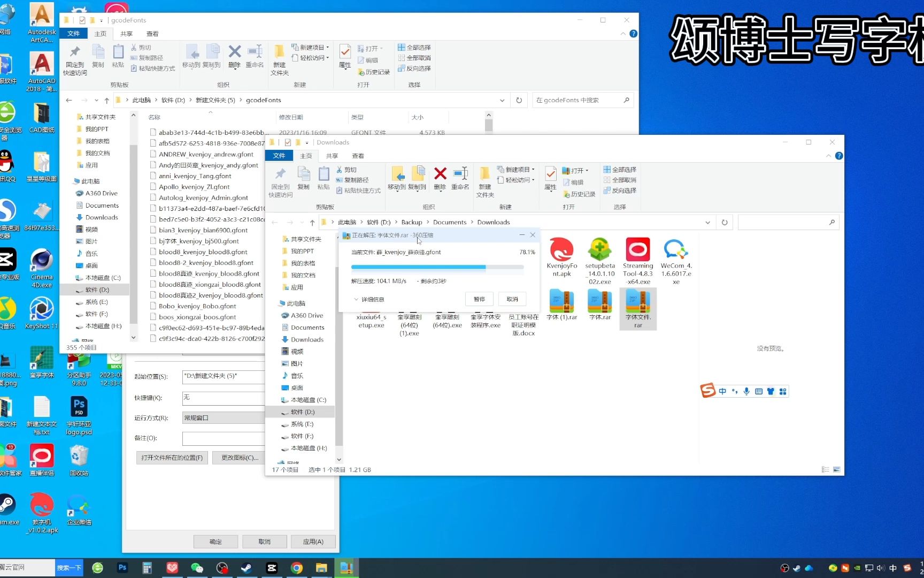
Task: Select Streaming Tool-4.8.3-x64.exe file
Action: [638, 261]
